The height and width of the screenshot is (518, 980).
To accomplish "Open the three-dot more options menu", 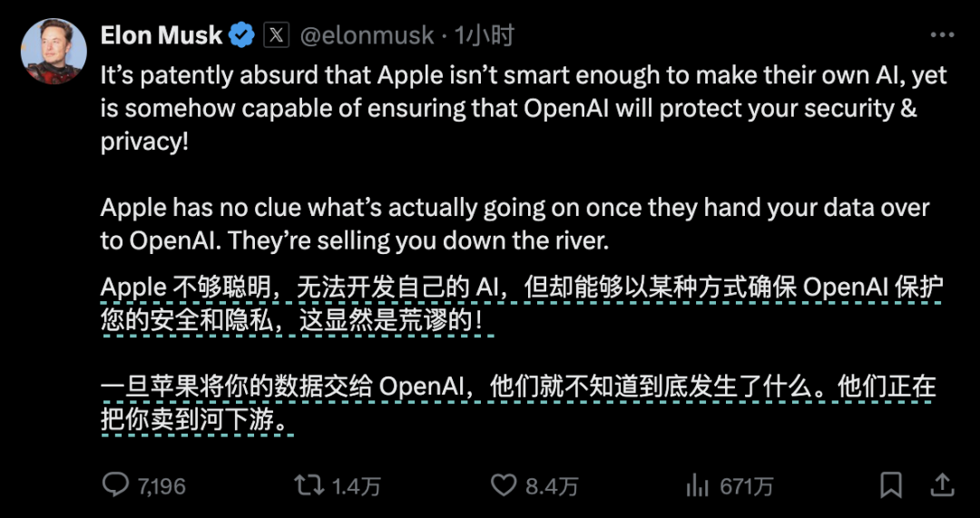I will click(940, 34).
